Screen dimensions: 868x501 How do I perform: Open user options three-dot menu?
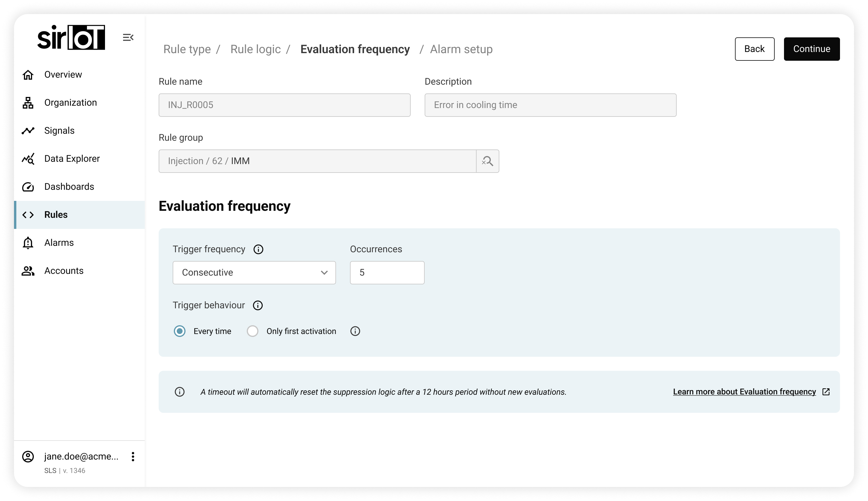point(133,457)
